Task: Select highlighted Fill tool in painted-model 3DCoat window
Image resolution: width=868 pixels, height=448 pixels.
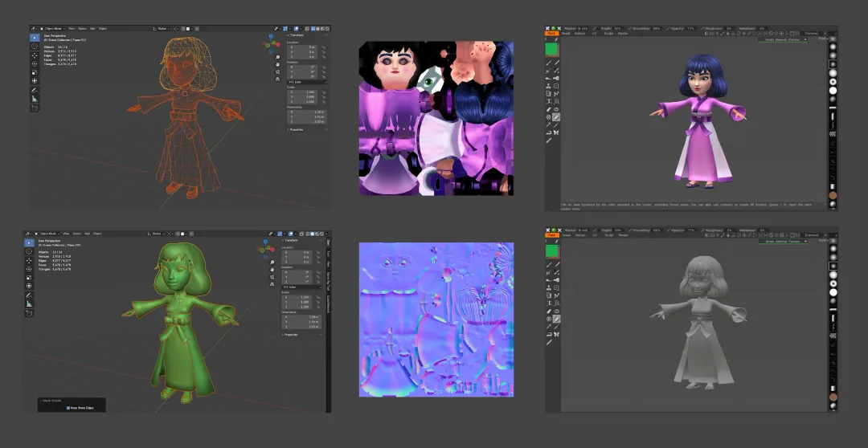Action: pyautogui.click(x=556, y=116)
